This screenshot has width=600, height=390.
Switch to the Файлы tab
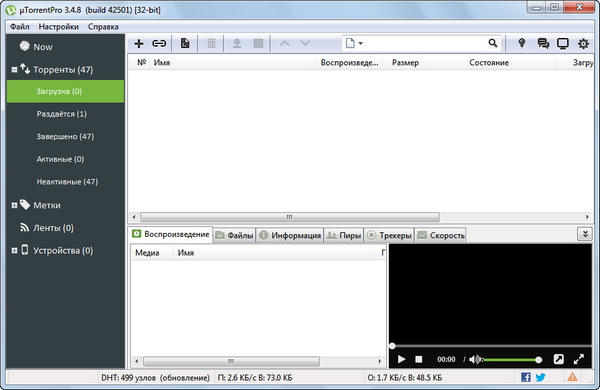coord(234,235)
